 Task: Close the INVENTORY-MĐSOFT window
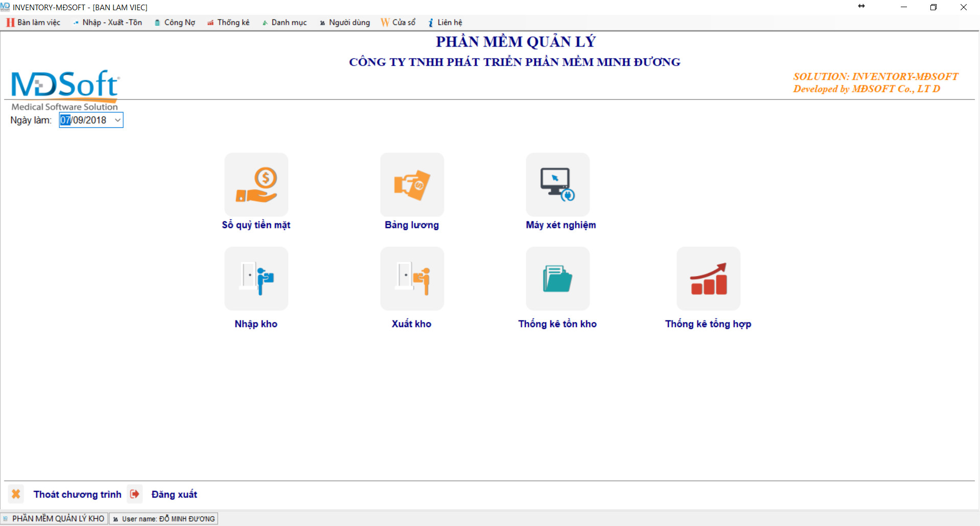964,7
